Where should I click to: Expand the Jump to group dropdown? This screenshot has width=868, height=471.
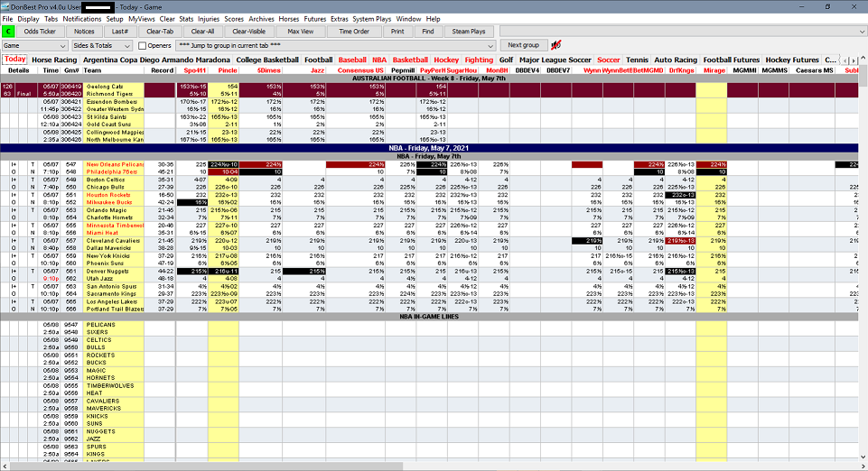(x=335, y=46)
